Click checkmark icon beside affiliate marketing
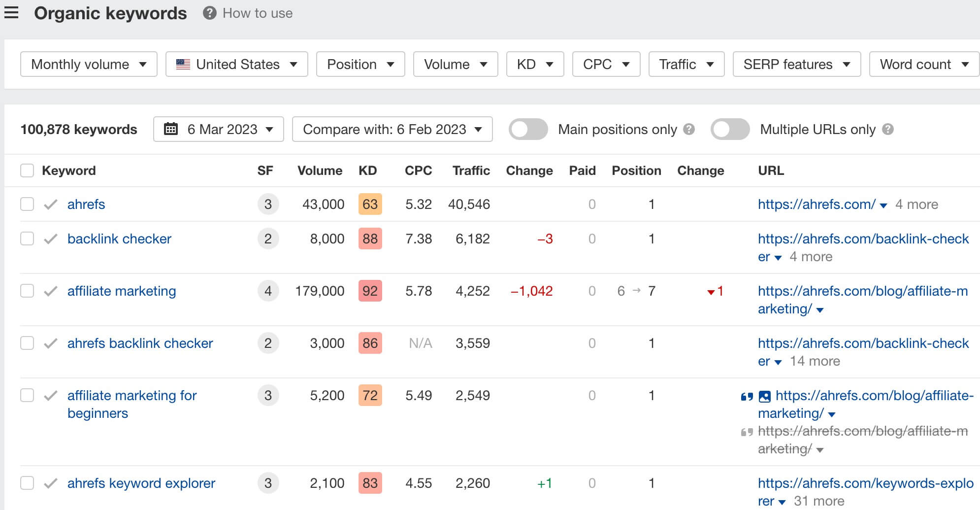The image size is (980, 510). 51,291
